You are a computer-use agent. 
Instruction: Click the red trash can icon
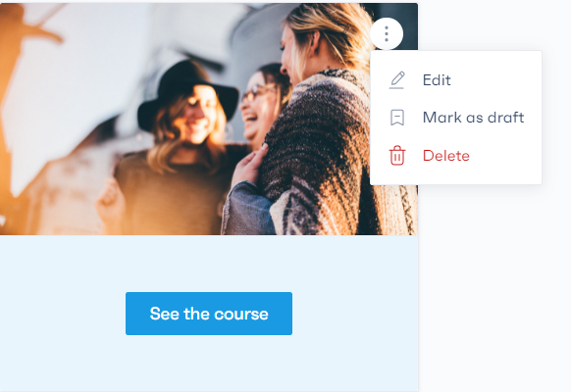397,156
